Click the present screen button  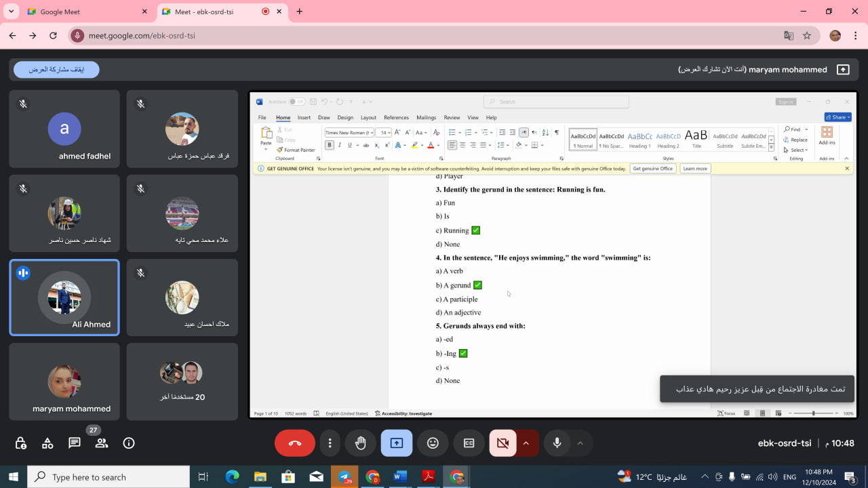tap(397, 443)
